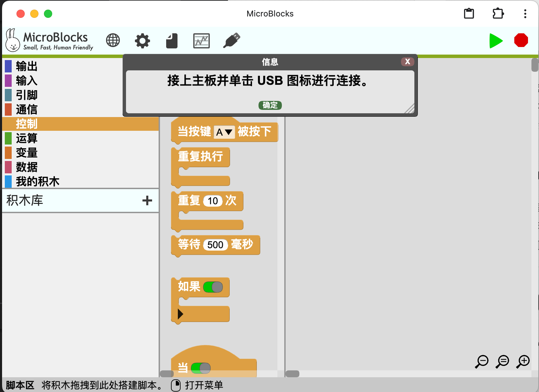Image resolution: width=539 pixels, height=392 pixels.
Task: Zoom out the scripting area
Action: pyautogui.click(x=482, y=361)
